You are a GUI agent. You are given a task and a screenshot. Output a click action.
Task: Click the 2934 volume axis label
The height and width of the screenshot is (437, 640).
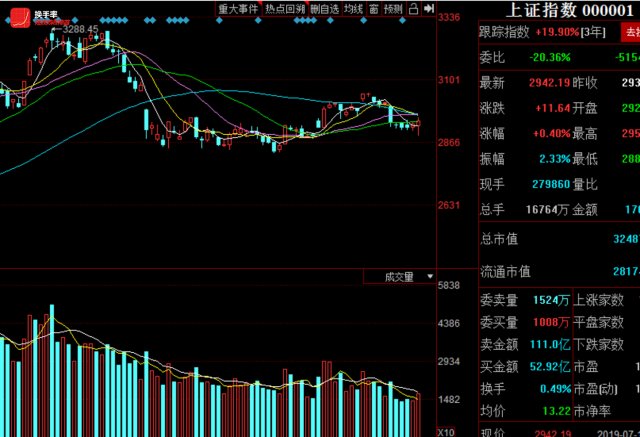[449, 362]
